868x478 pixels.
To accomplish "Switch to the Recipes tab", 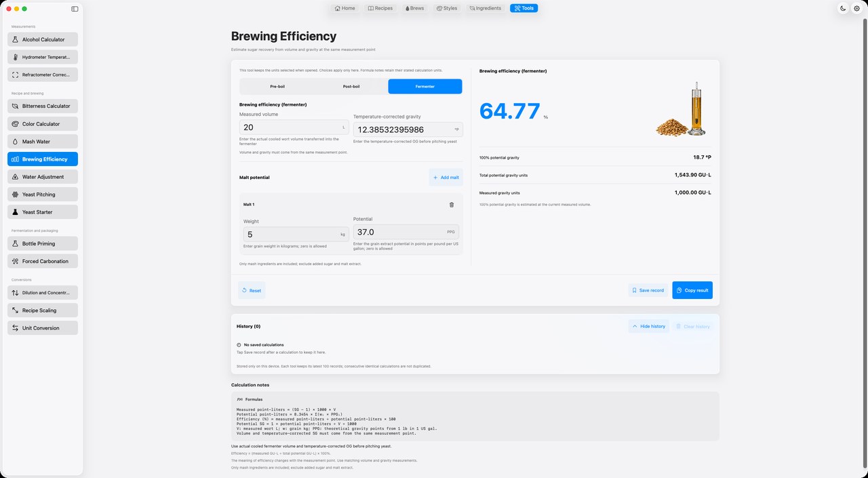I will coord(380,8).
